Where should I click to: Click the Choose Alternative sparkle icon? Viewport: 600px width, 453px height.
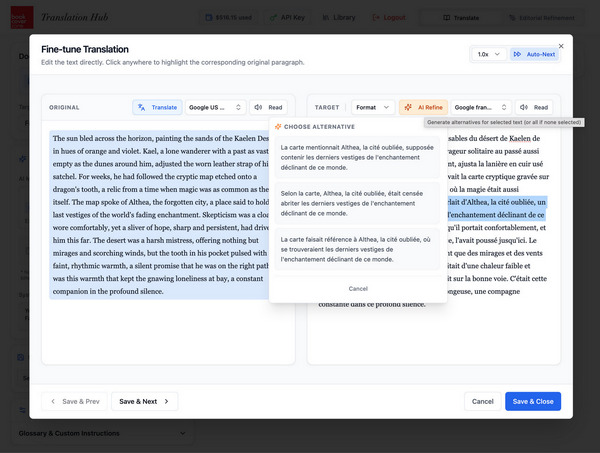278,127
